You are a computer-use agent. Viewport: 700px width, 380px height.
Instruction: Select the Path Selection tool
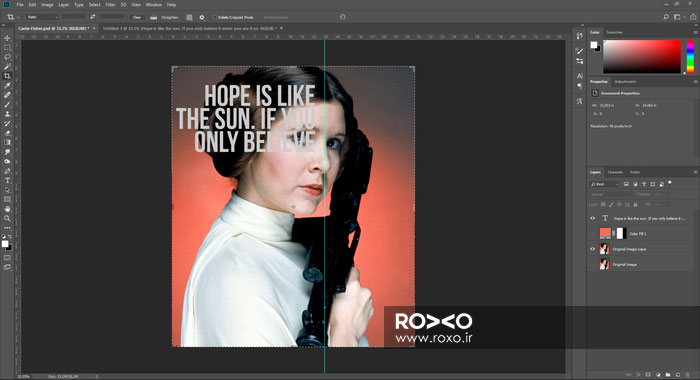click(x=7, y=190)
